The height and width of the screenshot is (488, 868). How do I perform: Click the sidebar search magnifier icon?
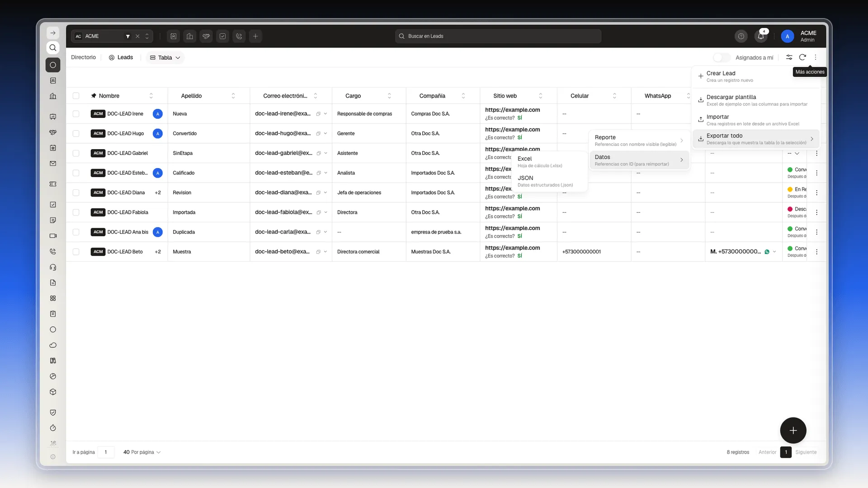53,48
